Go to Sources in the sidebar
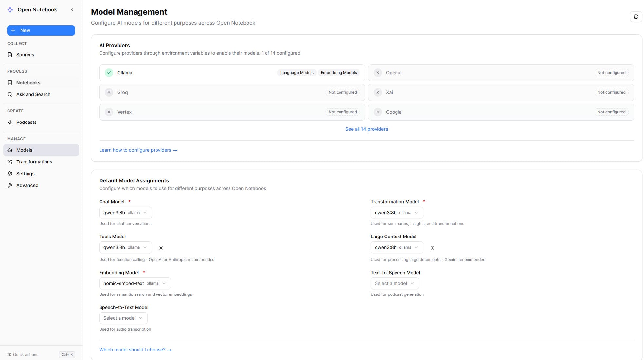The image size is (644, 360). 25,55
